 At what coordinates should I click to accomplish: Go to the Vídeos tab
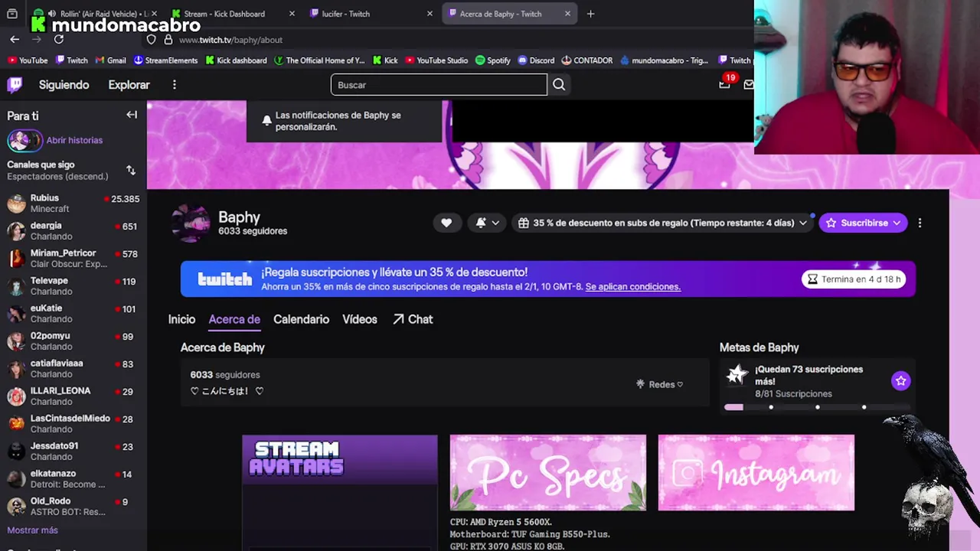coord(360,319)
